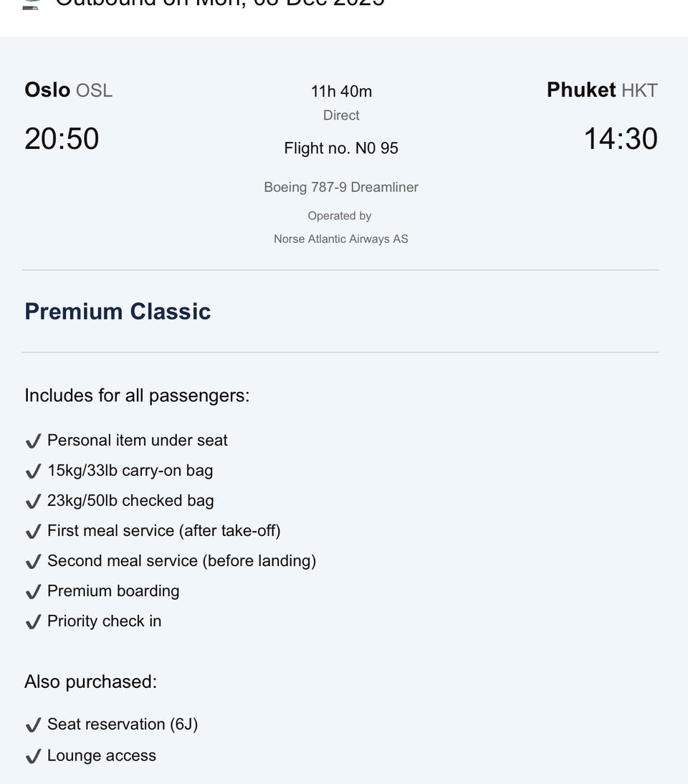Click the 14:30 arrival time
Viewport: 688px width, 784px height.
[621, 138]
